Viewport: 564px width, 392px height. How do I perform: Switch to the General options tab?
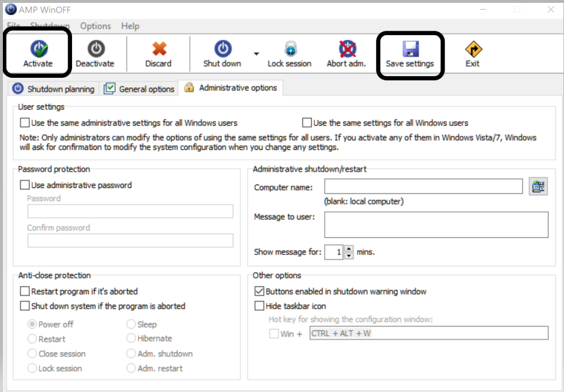(x=139, y=89)
